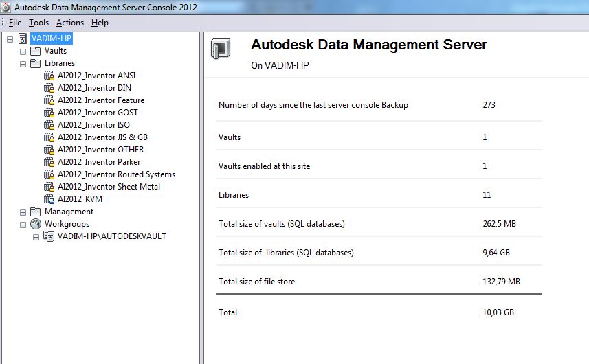Expand the Management folder node
The width and height of the screenshot is (589, 364).
click(23, 212)
